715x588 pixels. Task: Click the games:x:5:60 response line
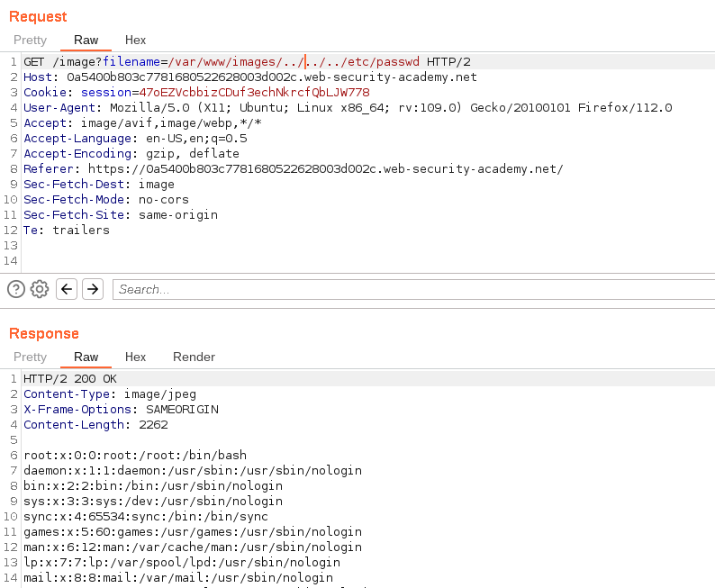(x=193, y=532)
